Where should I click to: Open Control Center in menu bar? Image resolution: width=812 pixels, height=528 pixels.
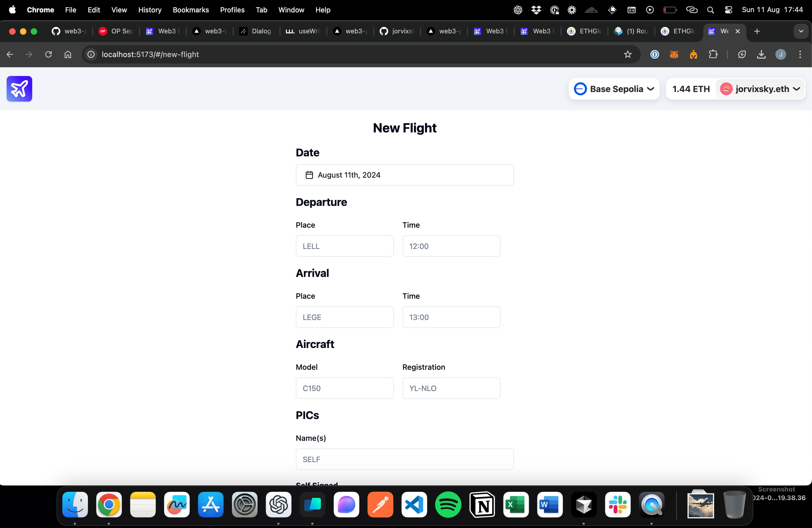[x=729, y=10]
